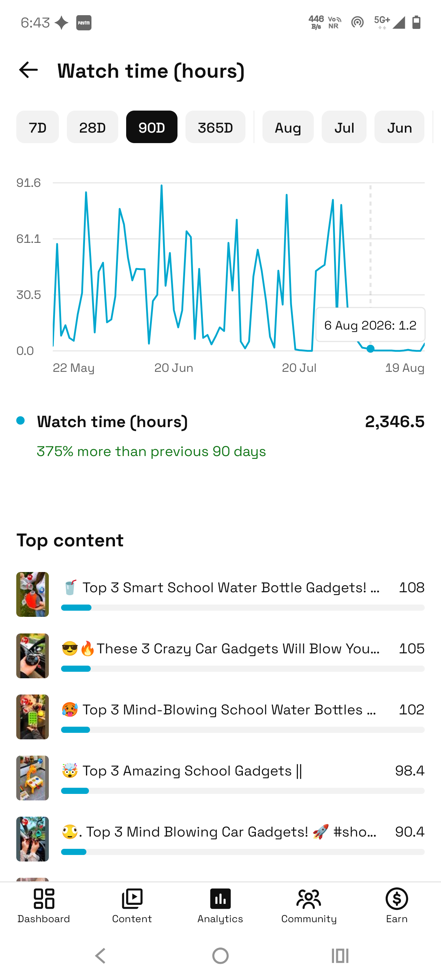This screenshot has height=980, width=441.
Task: Choose the Jul month filter
Action: [344, 127]
